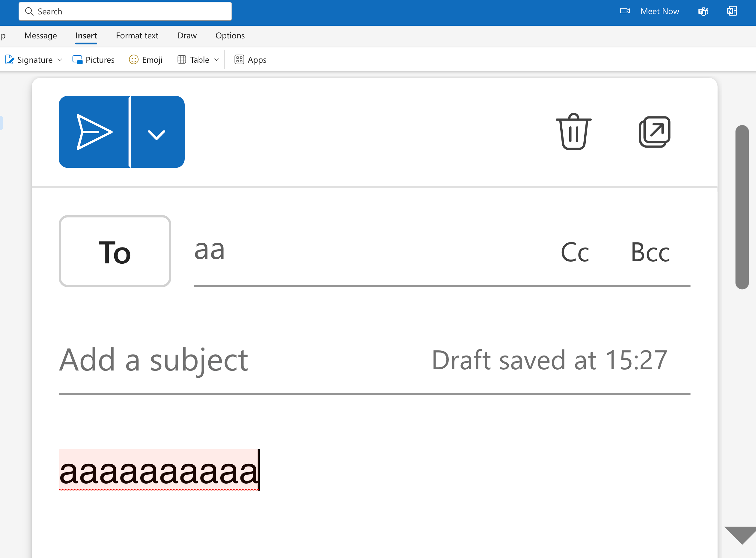
Task: Select the Insert tab
Action: click(86, 35)
